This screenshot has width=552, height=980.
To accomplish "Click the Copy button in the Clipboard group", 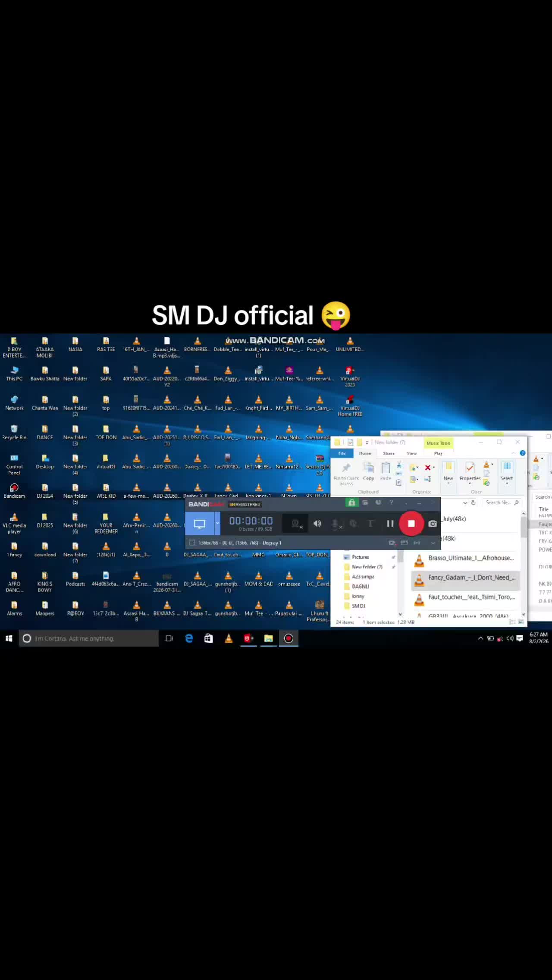I will [x=368, y=471].
